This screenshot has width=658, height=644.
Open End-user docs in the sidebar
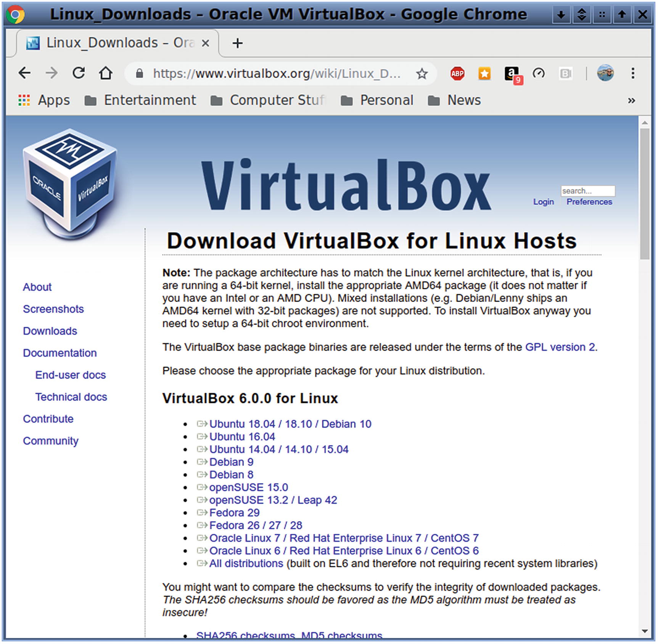(x=71, y=375)
